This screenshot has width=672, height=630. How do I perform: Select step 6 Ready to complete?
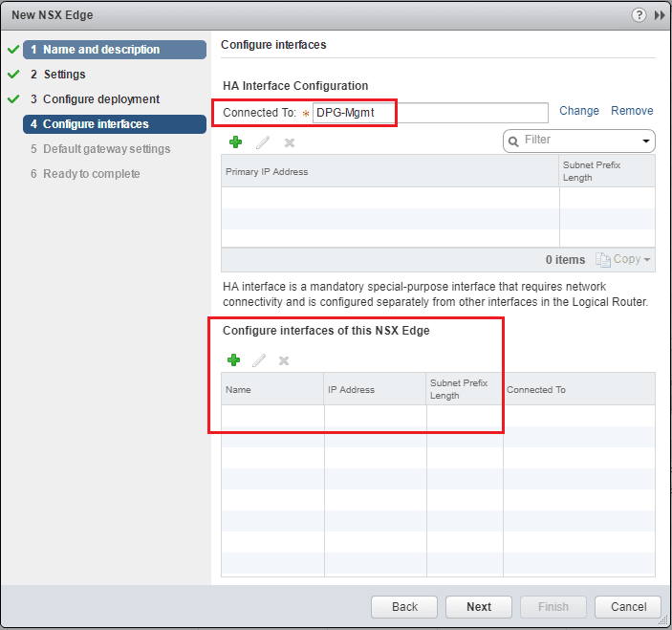(x=85, y=174)
